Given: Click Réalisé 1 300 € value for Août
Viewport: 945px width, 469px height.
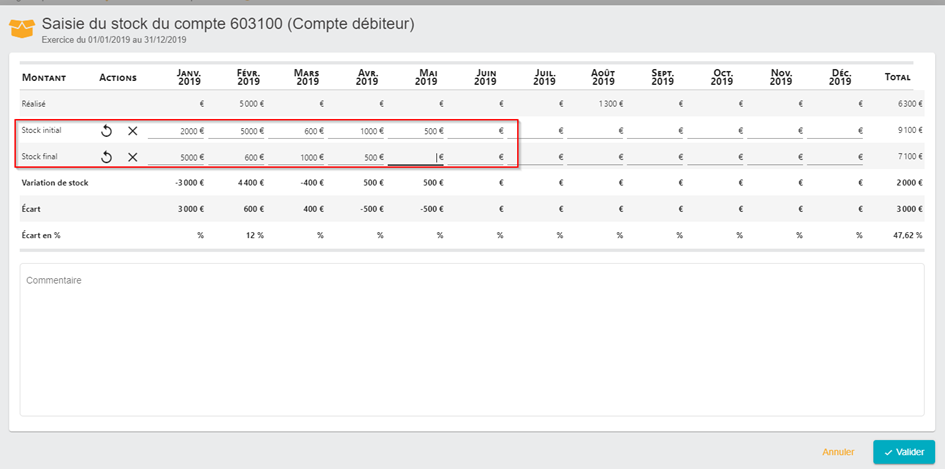Looking at the screenshot, I should click(611, 104).
